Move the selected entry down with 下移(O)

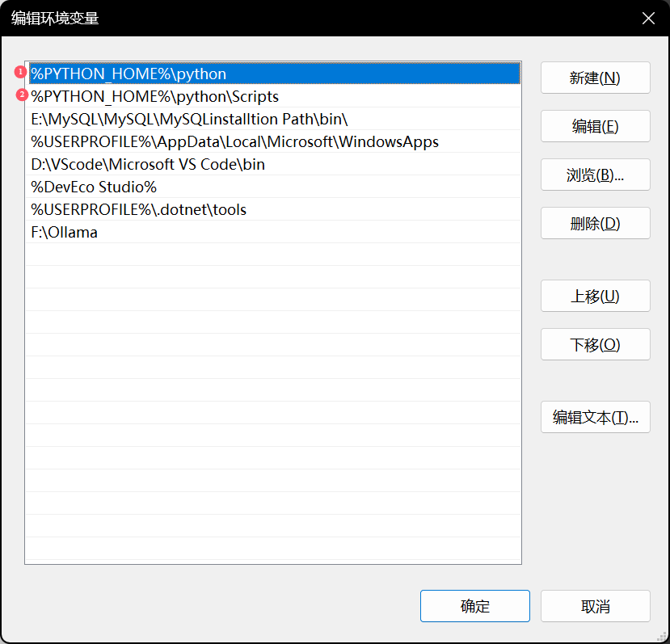point(595,344)
